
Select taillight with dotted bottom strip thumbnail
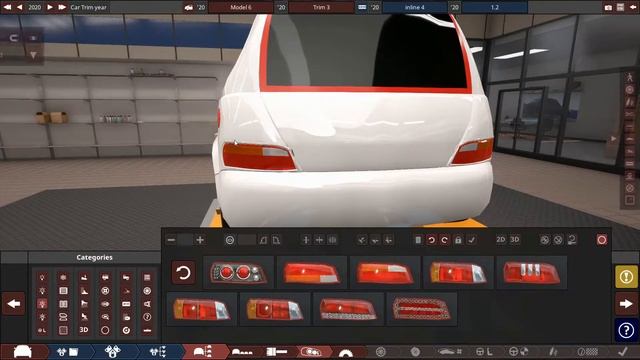(348, 309)
